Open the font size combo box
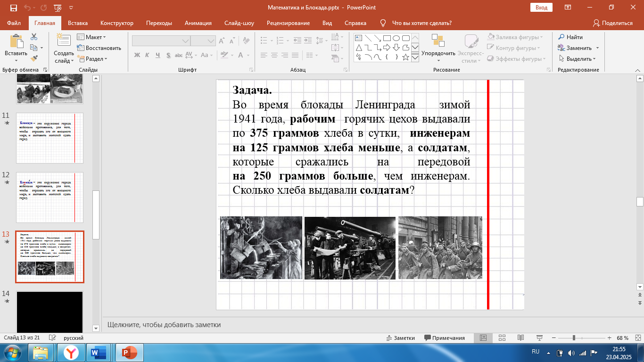 click(203, 41)
